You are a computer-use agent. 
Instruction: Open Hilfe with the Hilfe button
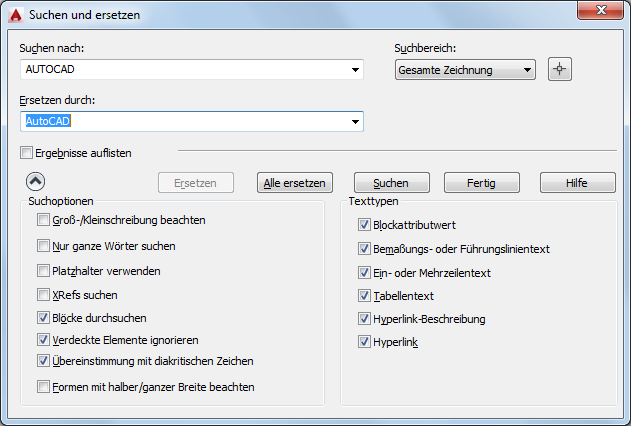click(x=577, y=183)
